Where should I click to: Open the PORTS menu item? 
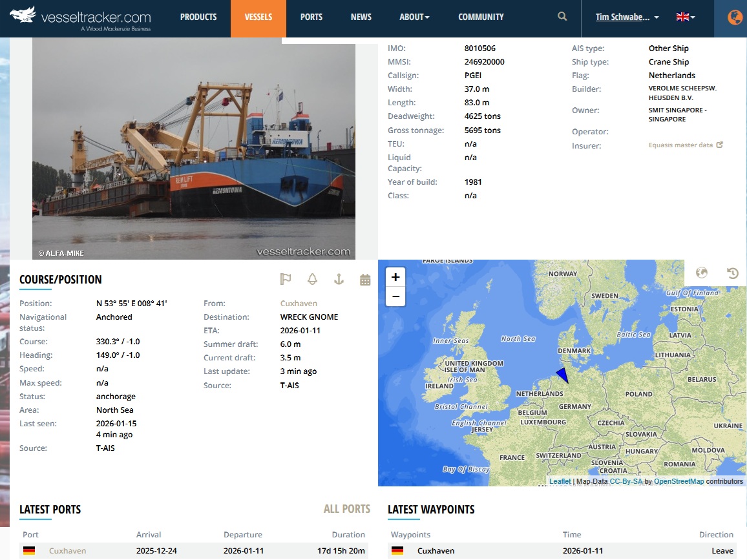tap(311, 17)
